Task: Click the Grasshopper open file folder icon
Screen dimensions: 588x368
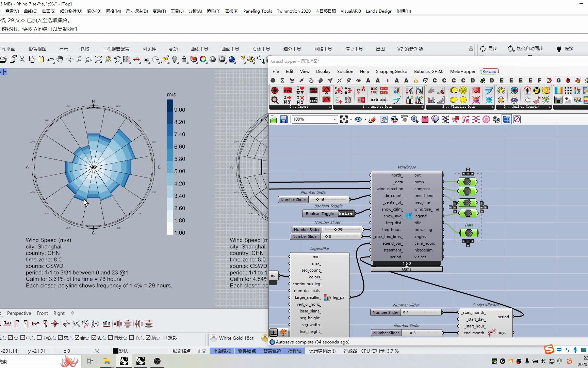Action: (274, 119)
